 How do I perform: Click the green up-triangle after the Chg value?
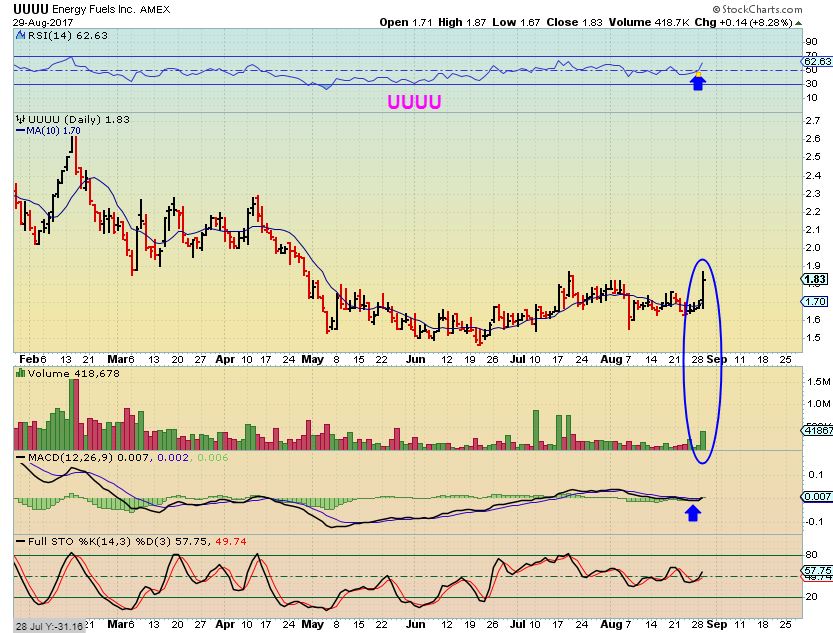click(798, 23)
